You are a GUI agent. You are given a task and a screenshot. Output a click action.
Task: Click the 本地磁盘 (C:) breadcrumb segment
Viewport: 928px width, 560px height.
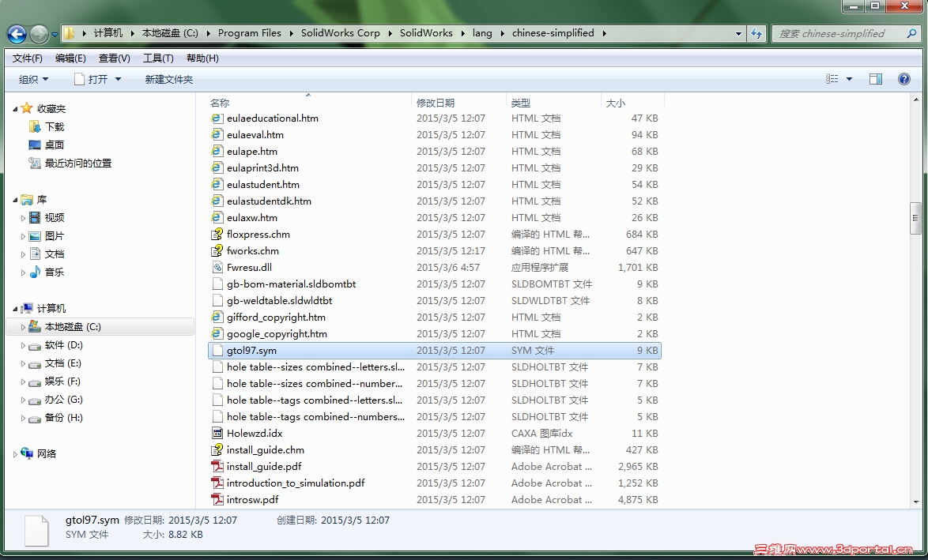[170, 33]
